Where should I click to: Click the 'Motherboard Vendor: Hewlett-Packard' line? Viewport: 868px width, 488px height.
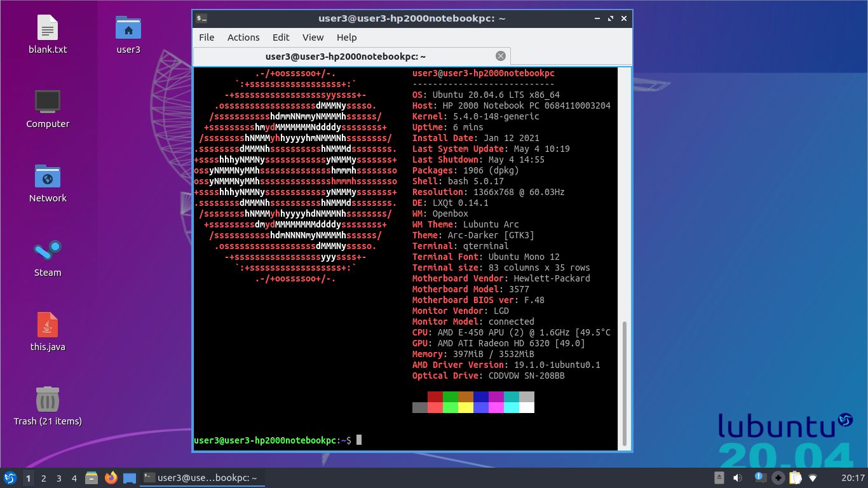[x=501, y=278]
